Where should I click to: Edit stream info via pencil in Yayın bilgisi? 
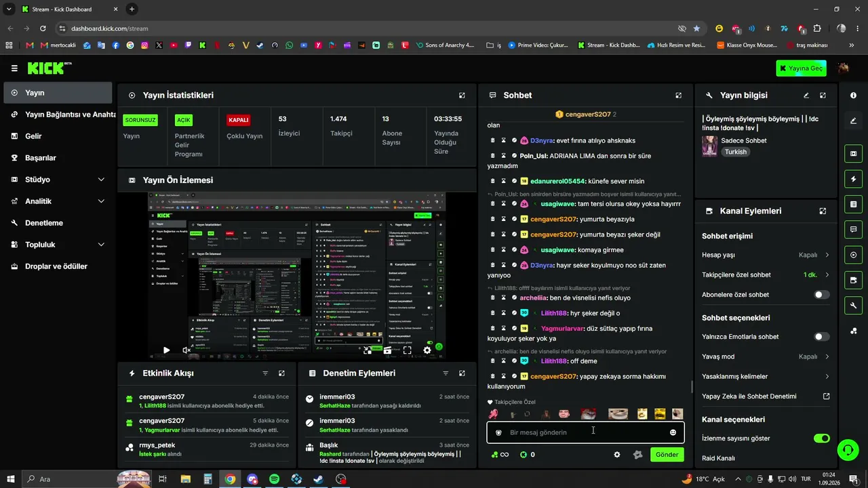[x=806, y=96]
